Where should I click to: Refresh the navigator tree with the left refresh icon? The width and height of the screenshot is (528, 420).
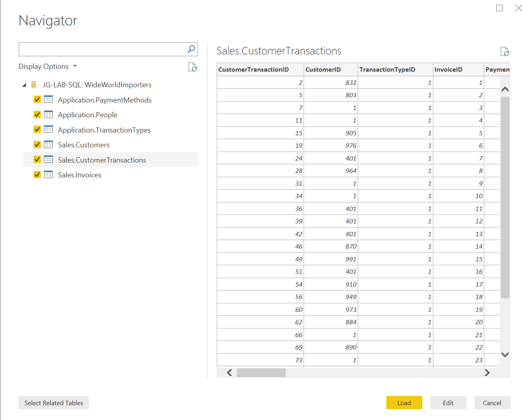(x=193, y=67)
